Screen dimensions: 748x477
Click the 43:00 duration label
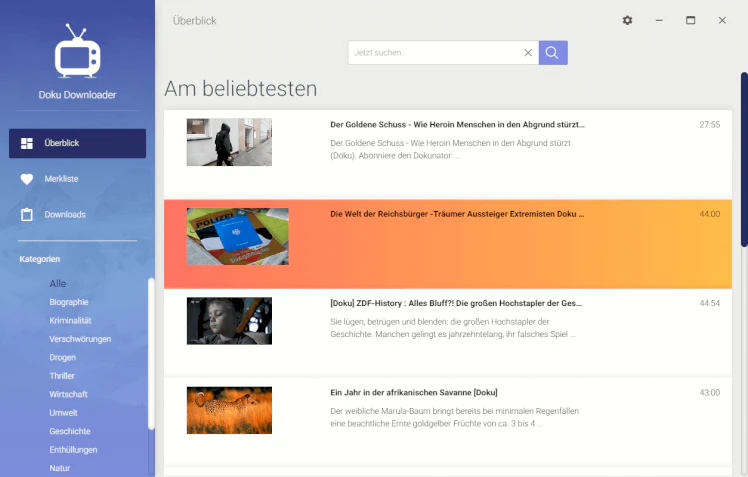[709, 393]
